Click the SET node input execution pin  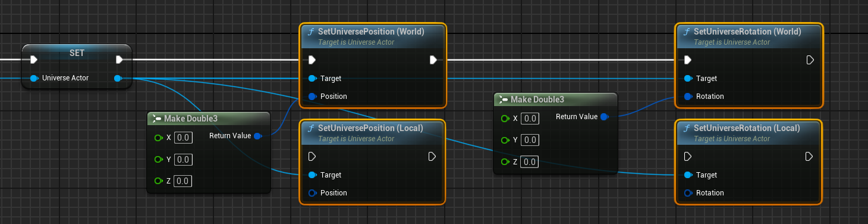pos(34,60)
